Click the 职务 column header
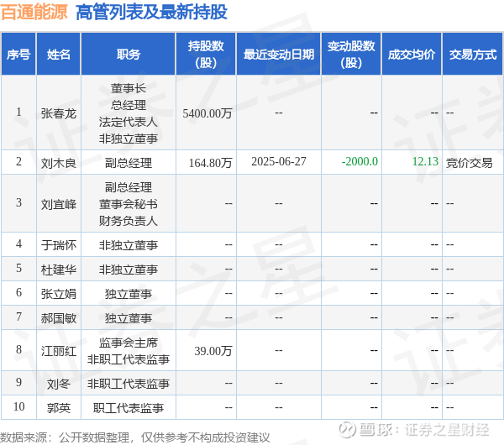504x445 pixels. (x=129, y=54)
